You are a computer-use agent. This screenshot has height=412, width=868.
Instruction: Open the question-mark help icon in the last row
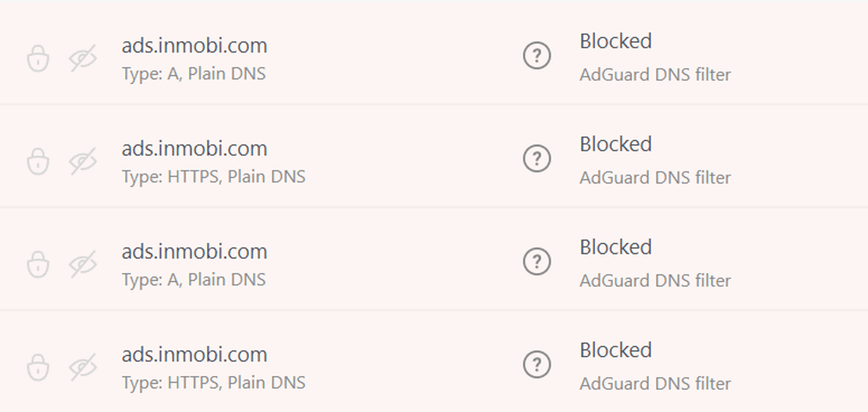point(537,365)
